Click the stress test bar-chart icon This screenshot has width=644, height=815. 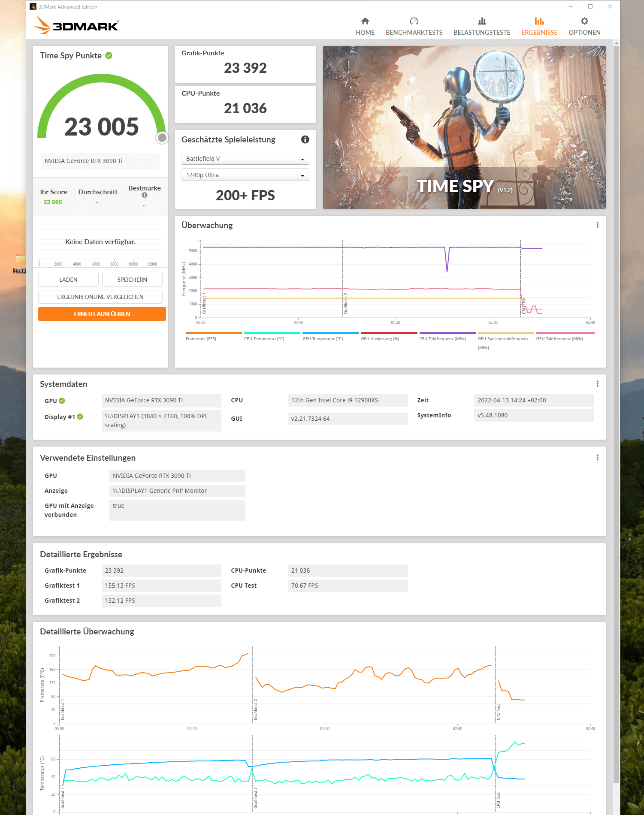click(482, 21)
